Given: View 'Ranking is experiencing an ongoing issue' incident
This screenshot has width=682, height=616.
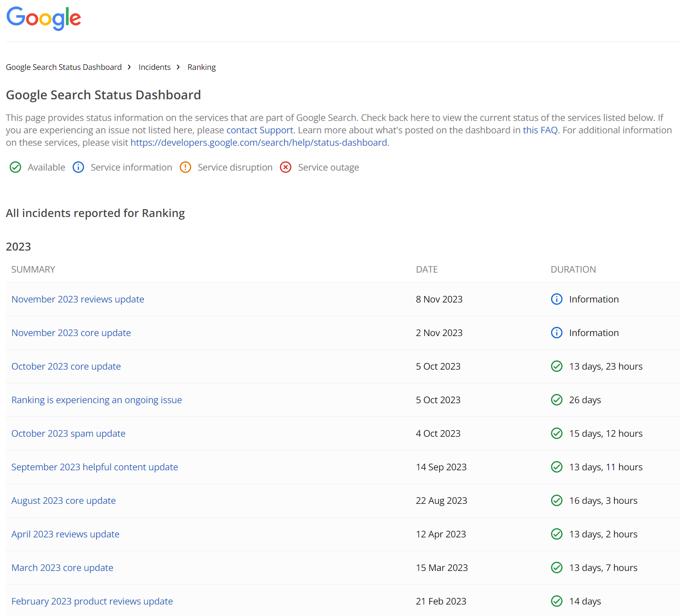Looking at the screenshot, I should 97,400.
